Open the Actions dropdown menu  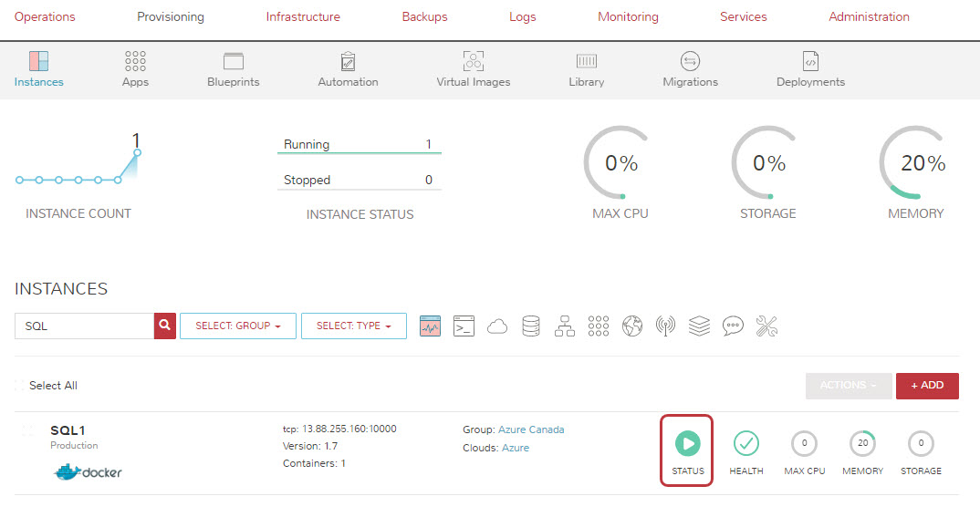tap(847, 386)
